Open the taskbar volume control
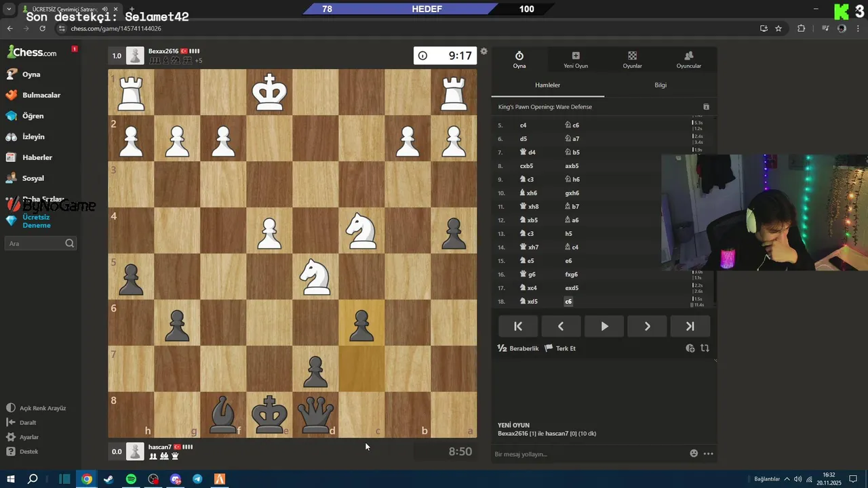Screen dimensions: 868x488 pos(797,479)
